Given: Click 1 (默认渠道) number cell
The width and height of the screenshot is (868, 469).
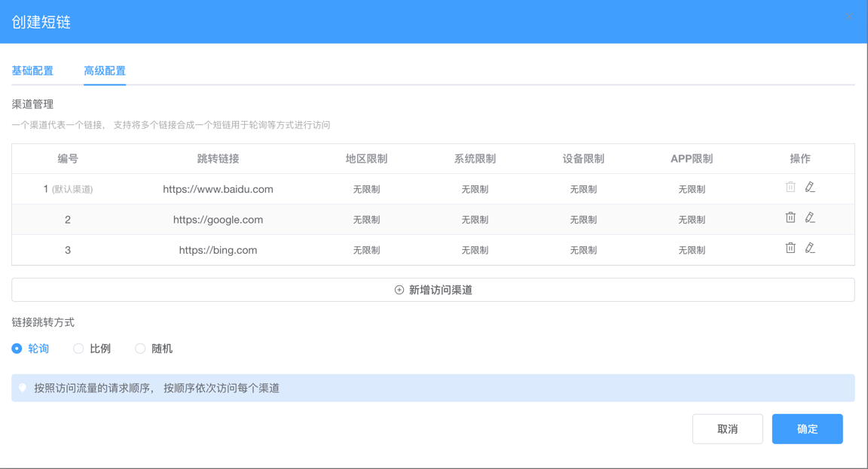Looking at the screenshot, I should click(68, 189).
